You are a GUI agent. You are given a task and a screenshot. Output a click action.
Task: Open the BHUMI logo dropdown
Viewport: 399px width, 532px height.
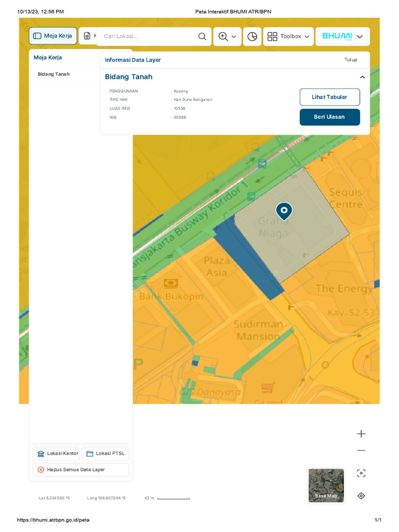pos(342,36)
